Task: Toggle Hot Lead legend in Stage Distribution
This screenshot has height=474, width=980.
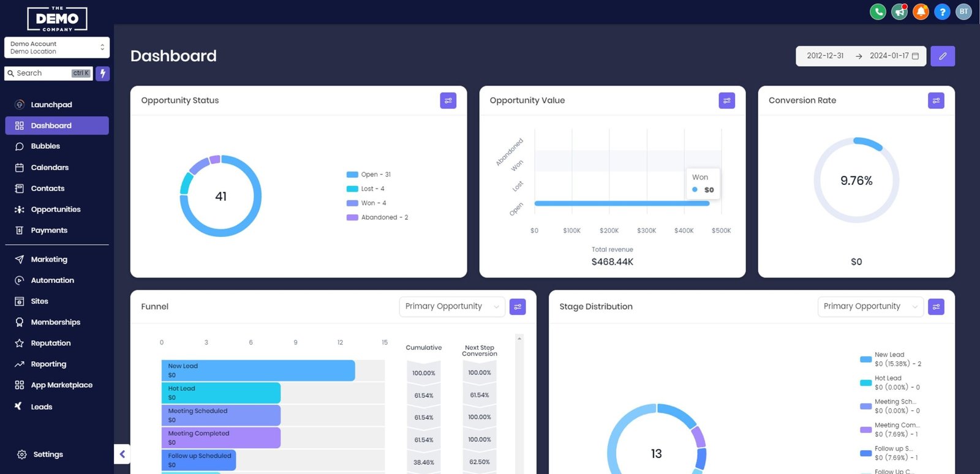Action: (x=890, y=383)
